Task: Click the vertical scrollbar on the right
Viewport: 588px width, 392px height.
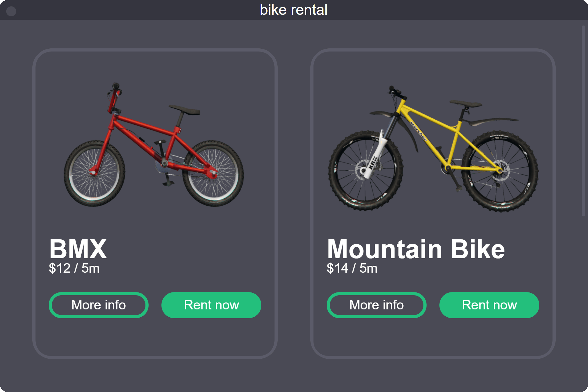Action: [x=583, y=121]
